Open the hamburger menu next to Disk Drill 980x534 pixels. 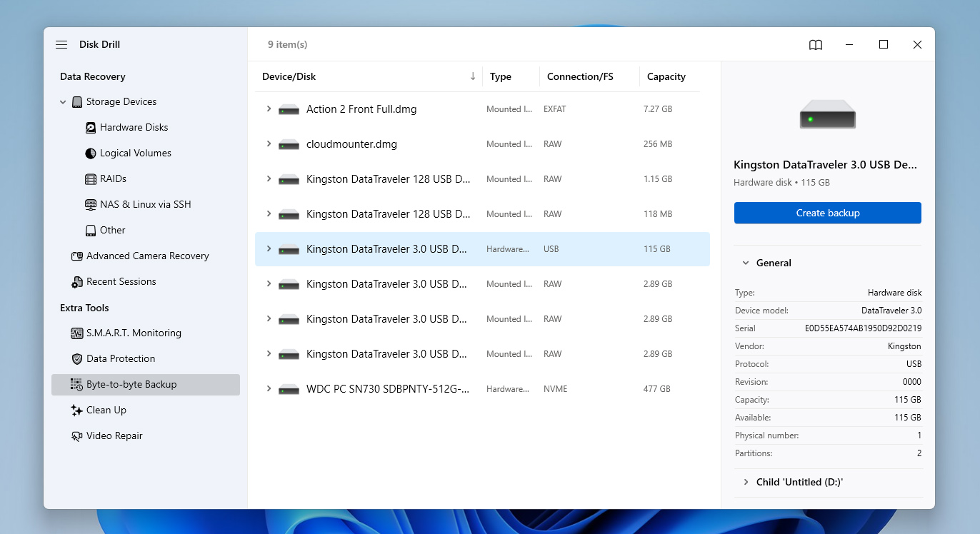tap(61, 44)
